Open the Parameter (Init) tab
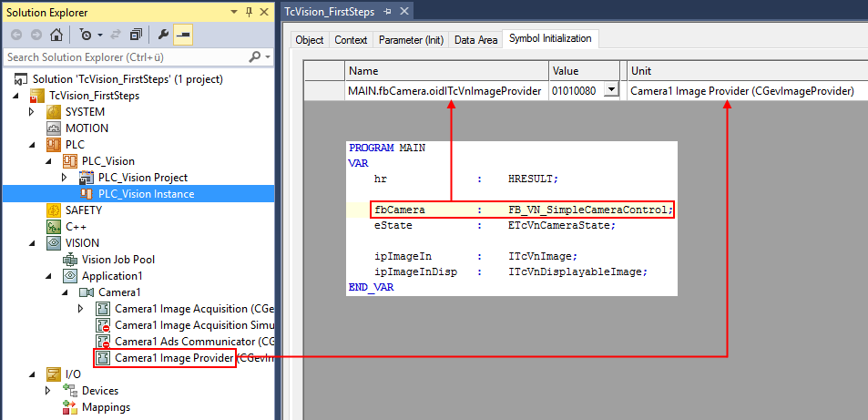Image resolution: width=868 pixels, height=420 pixels. [x=411, y=40]
